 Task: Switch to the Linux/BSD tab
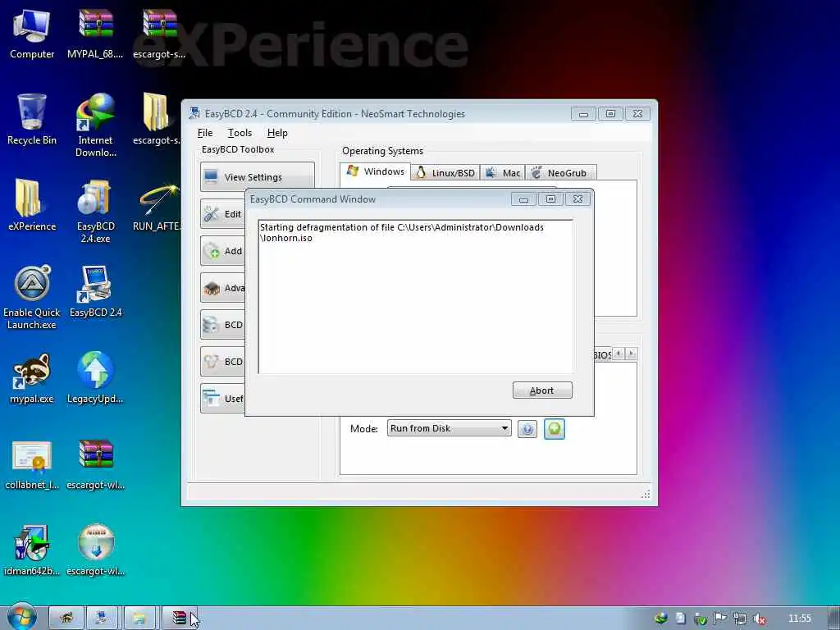coord(445,172)
